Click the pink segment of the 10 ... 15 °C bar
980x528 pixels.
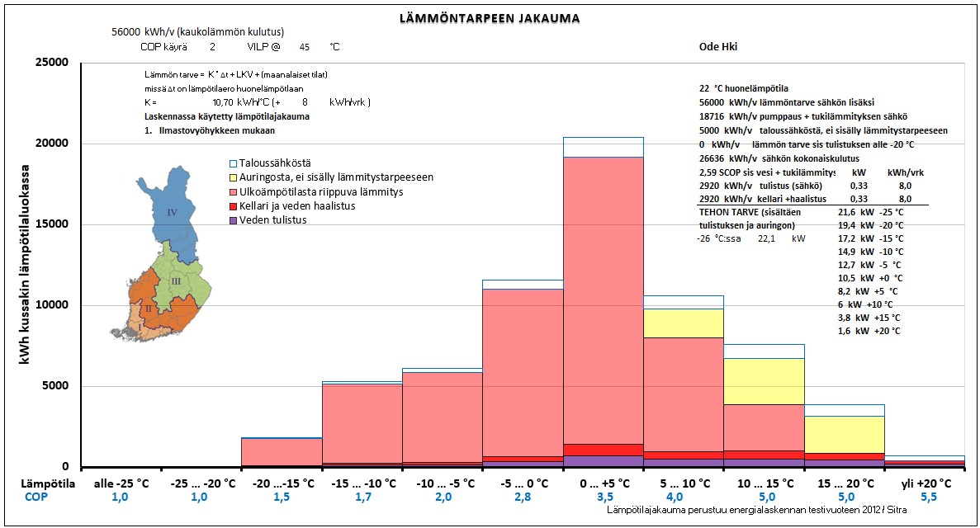pyautogui.click(x=764, y=427)
